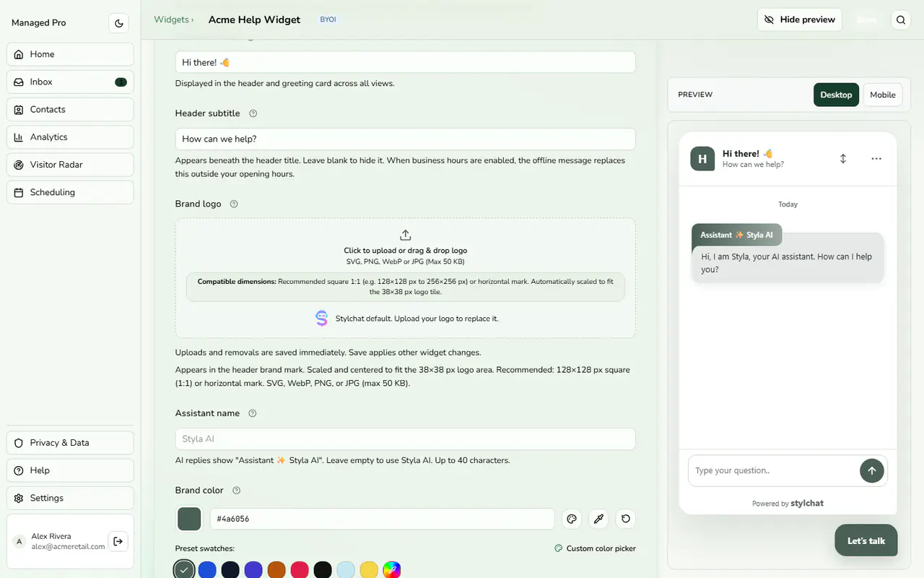Click the Assistant name input field
This screenshot has height=578, width=924.
coord(406,439)
